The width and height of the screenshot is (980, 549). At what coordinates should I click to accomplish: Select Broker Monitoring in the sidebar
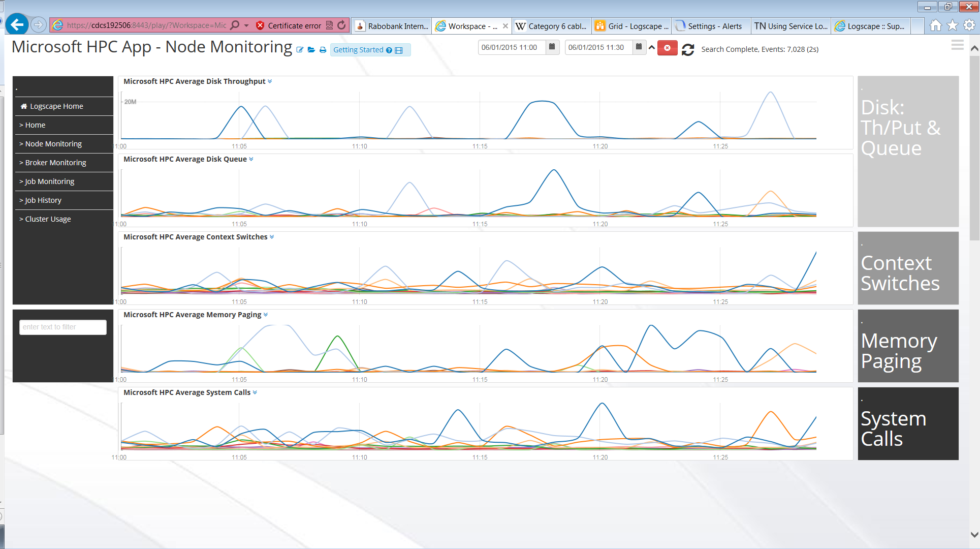(x=56, y=163)
